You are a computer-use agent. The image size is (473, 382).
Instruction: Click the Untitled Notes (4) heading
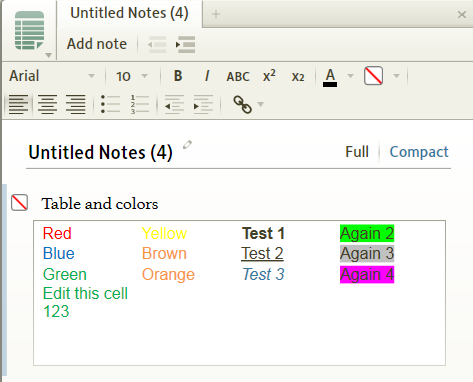click(100, 153)
